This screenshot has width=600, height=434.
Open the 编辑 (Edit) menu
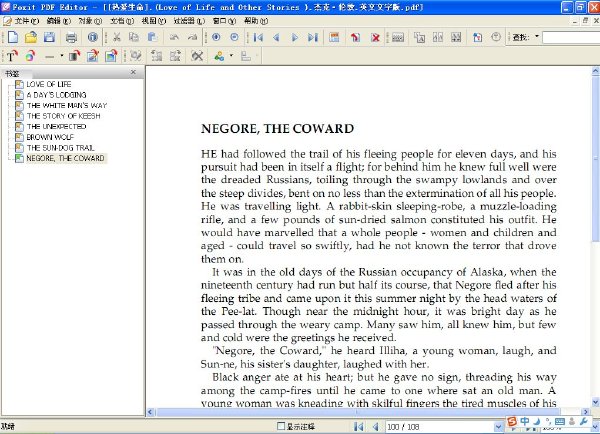pyautogui.click(x=59, y=21)
